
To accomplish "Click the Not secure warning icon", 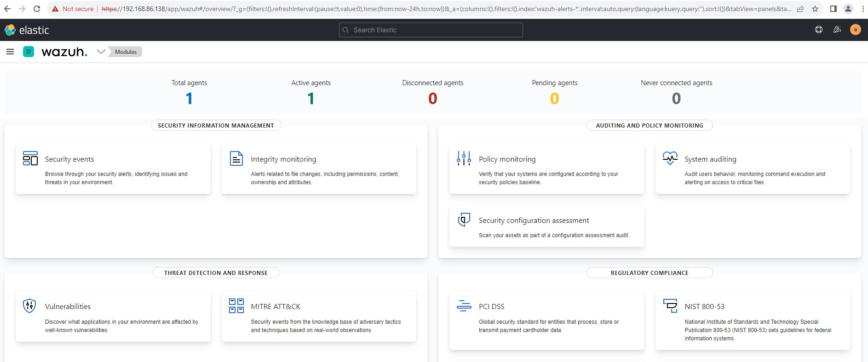I will [x=55, y=9].
